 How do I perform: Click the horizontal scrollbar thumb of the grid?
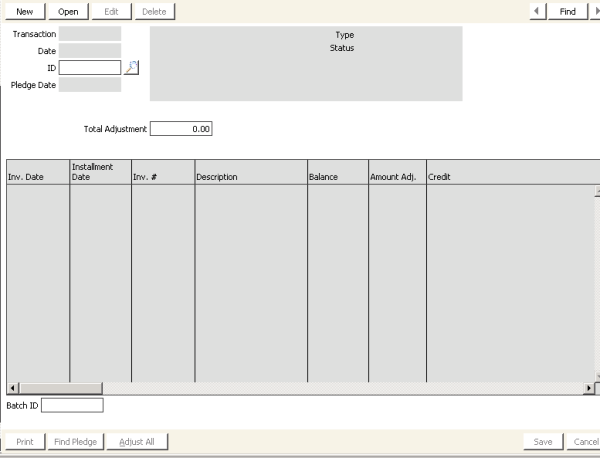[x=60, y=388]
